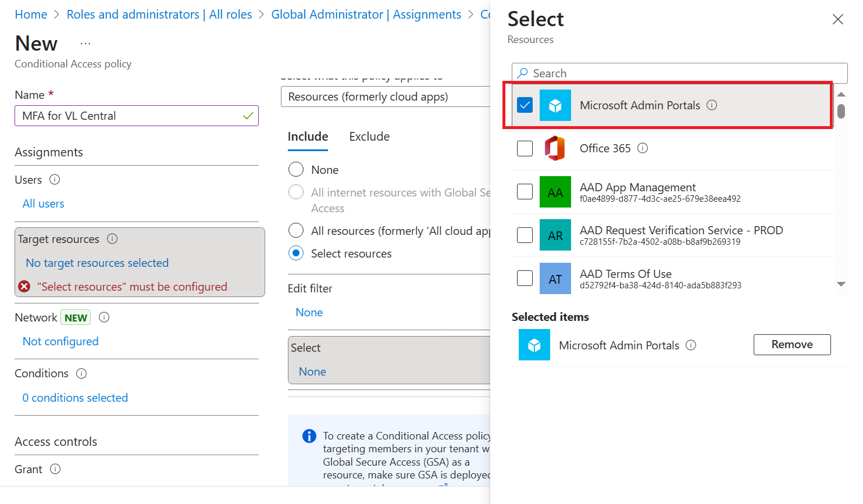
Task: Switch to the Include tab
Action: click(308, 137)
